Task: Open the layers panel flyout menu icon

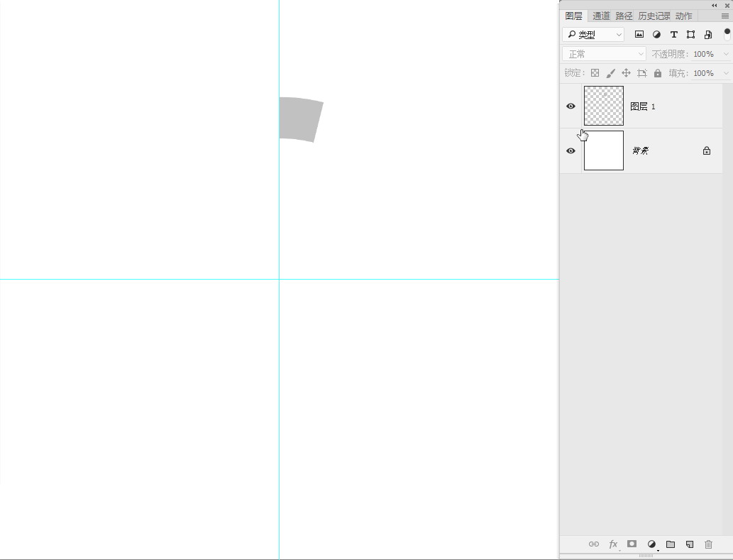Action: (725, 16)
